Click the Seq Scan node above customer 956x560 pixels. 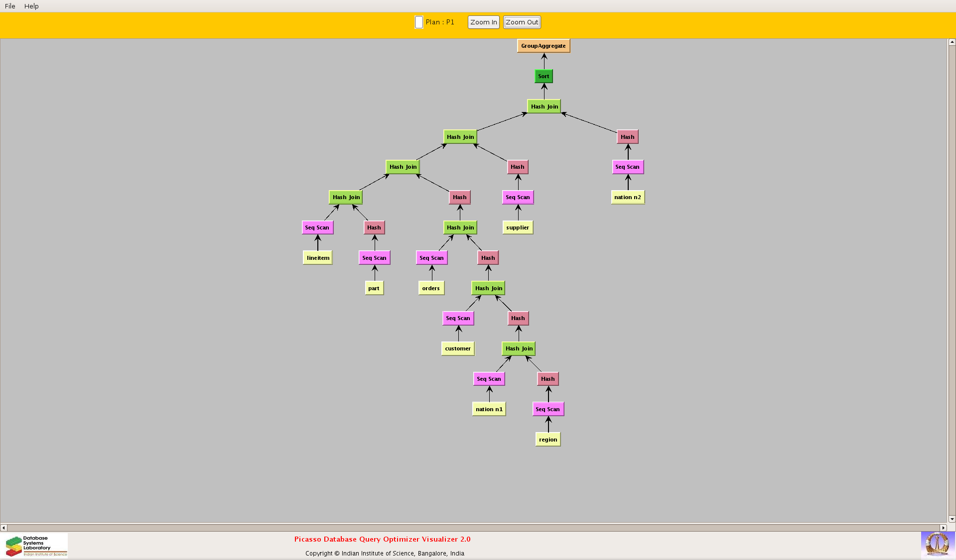click(x=458, y=318)
